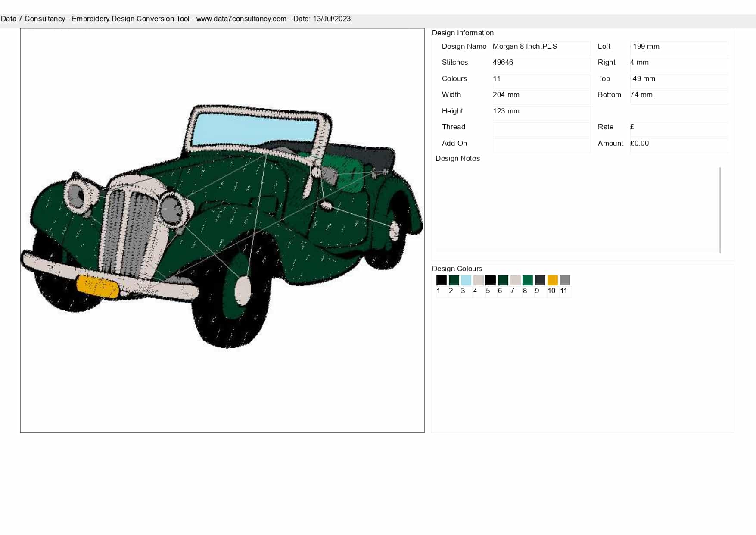Click the Stitches label
Viewport: 756px width, 535px height.
coord(455,62)
